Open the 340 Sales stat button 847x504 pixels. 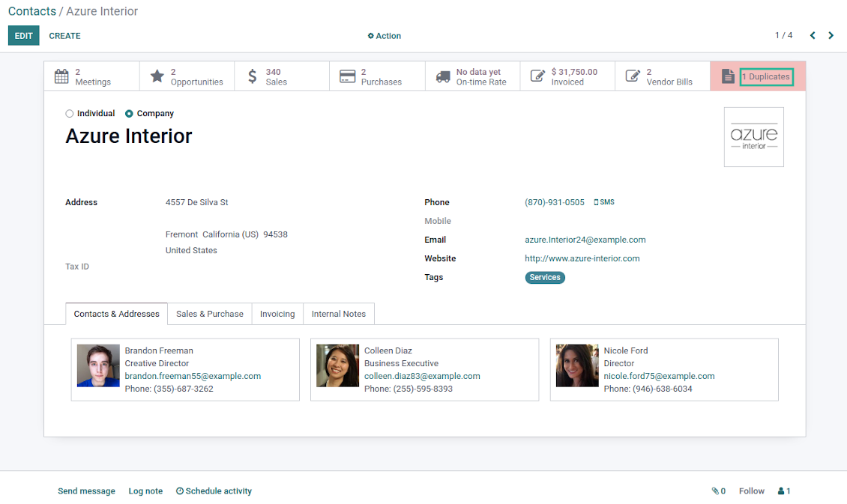282,76
